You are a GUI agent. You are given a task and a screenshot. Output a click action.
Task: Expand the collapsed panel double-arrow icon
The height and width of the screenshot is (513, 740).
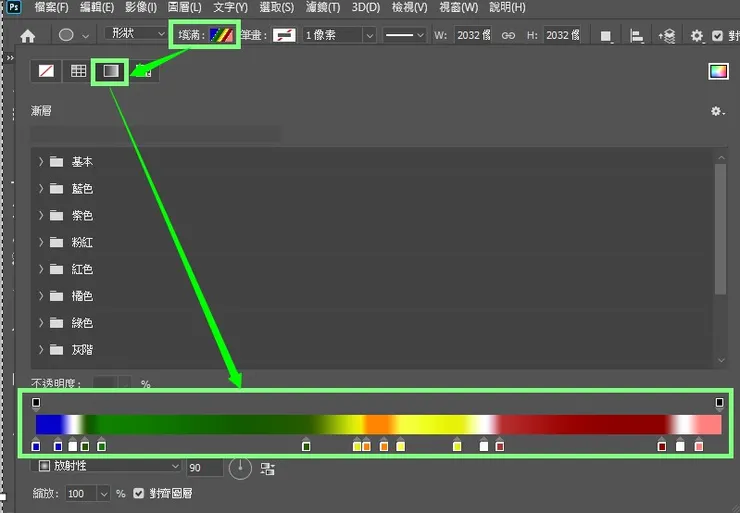10,58
